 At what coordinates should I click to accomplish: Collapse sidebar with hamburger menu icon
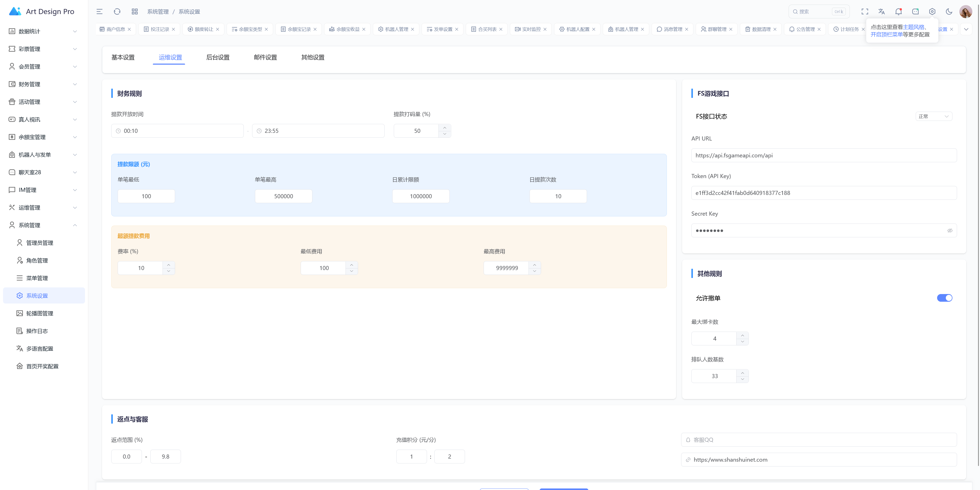pos(99,11)
